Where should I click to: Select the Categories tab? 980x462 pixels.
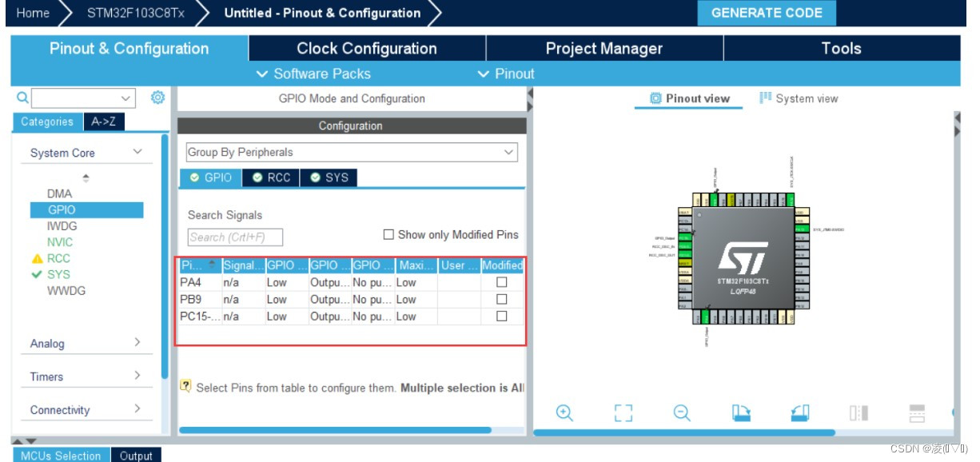[47, 121]
